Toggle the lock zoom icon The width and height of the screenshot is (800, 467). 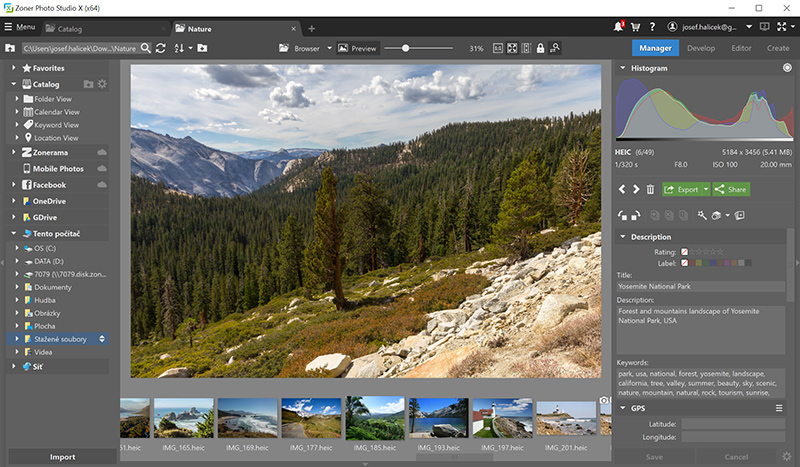pos(540,48)
